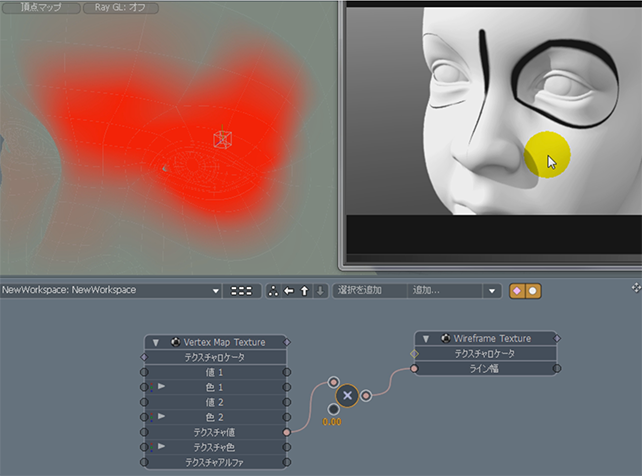Click the grid layout icon in schematic toolbar
The height and width of the screenshot is (476, 642).
tap(241, 291)
